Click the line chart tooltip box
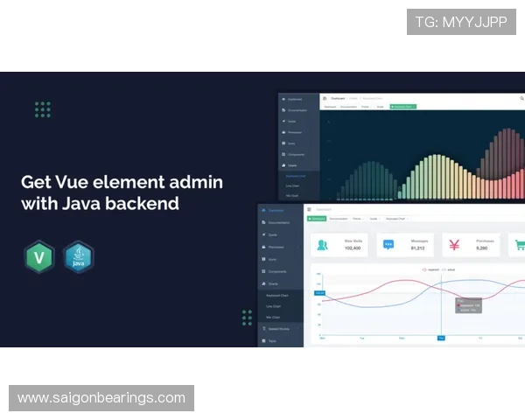525x420 pixels. (x=468, y=305)
